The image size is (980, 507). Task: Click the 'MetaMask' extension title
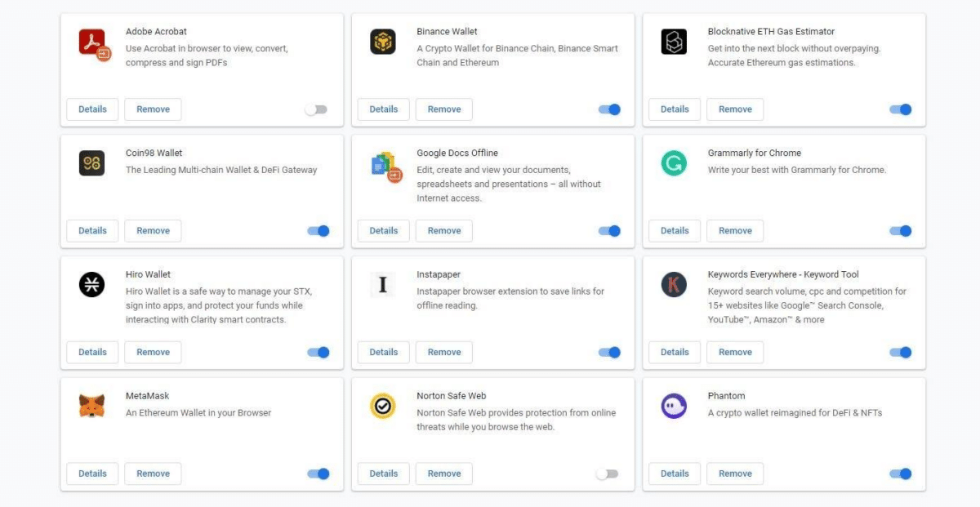[x=148, y=396]
